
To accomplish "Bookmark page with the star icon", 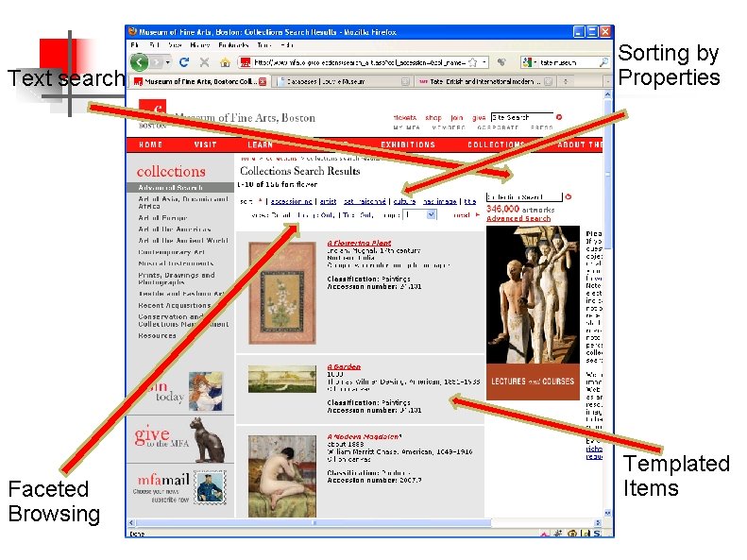I will (x=472, y=62).
